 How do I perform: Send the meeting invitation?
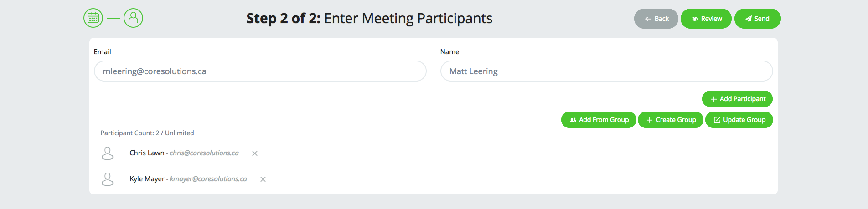point(757,19)
